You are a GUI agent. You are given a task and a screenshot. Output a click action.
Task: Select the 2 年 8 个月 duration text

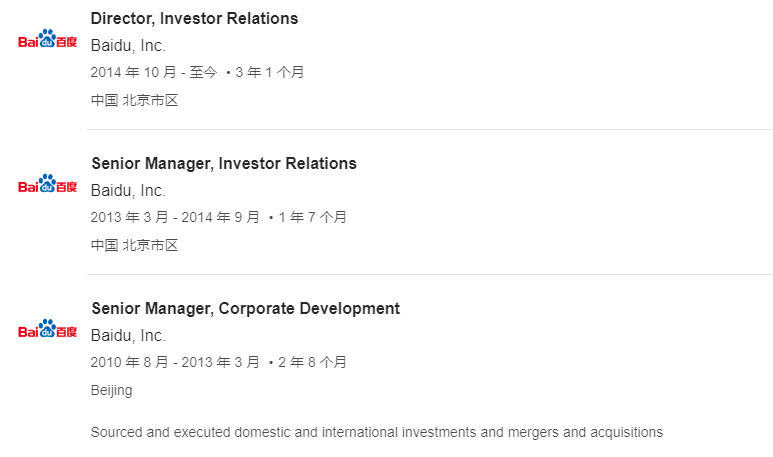(313, 362)
